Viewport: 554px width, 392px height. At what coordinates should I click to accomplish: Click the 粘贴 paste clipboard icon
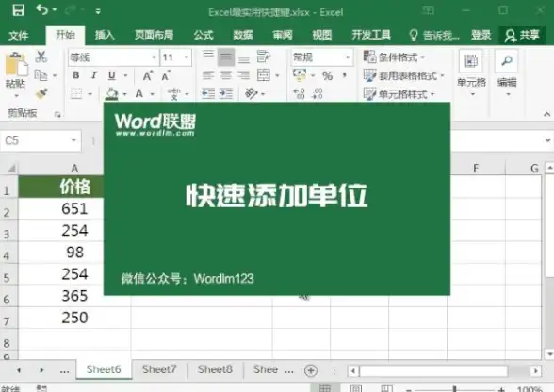pos(16,64)
